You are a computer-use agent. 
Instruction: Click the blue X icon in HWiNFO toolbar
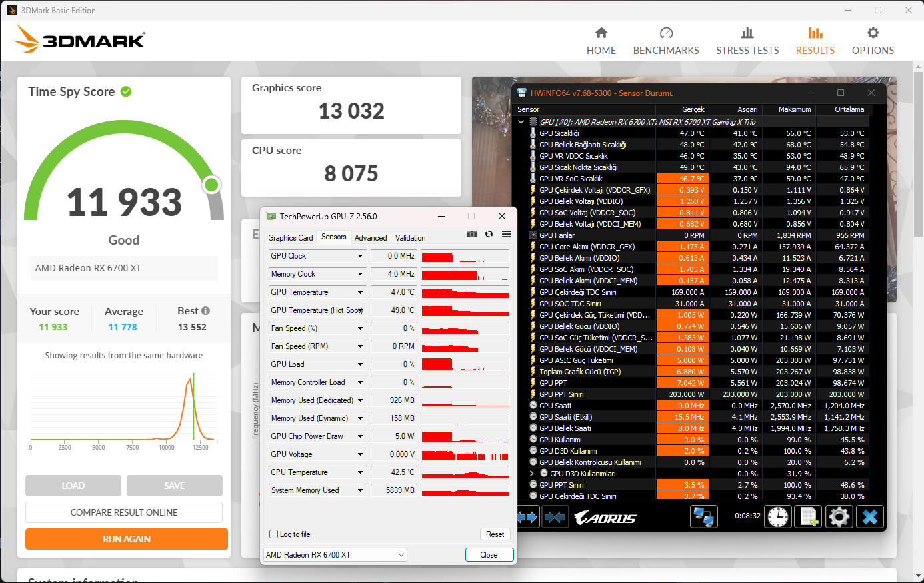pos(870,516)
